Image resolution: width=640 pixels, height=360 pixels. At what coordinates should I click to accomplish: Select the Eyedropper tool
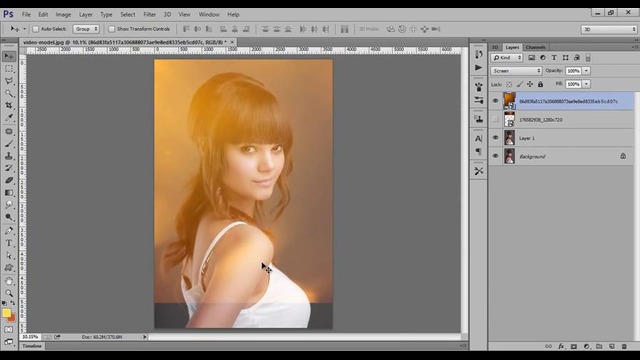tap(9, 118)
